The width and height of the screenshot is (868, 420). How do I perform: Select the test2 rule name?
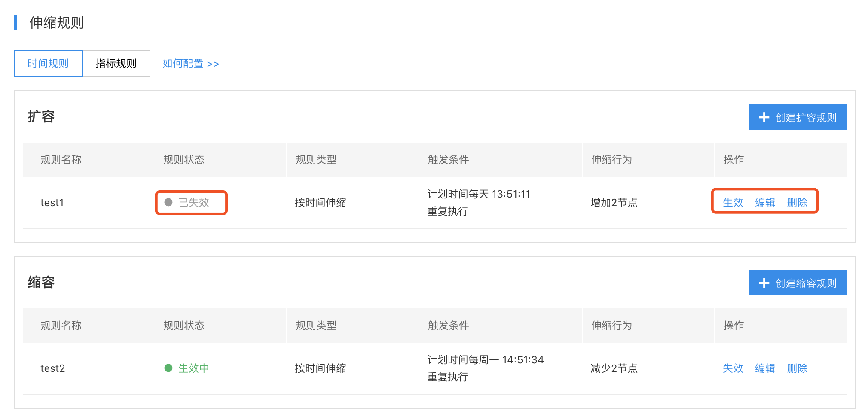52,368
